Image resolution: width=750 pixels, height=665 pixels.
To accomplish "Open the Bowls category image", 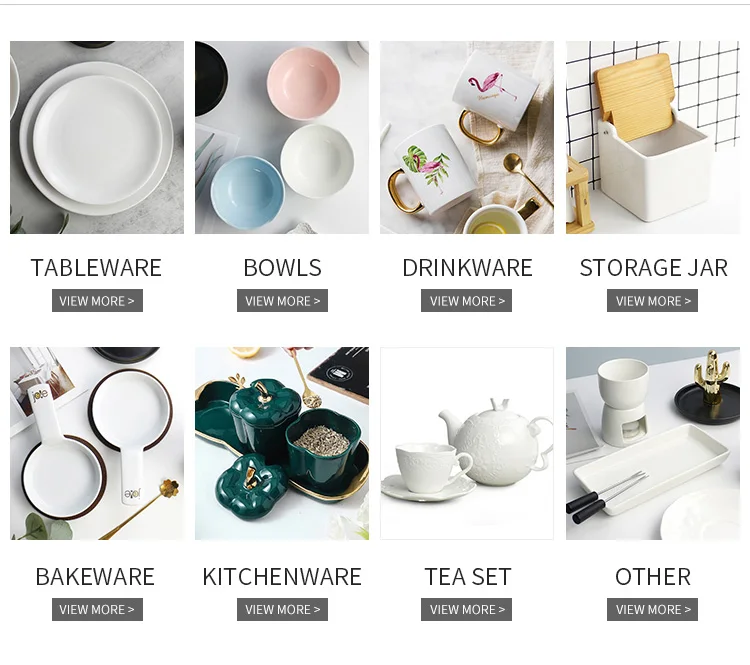I will [282, 137].
